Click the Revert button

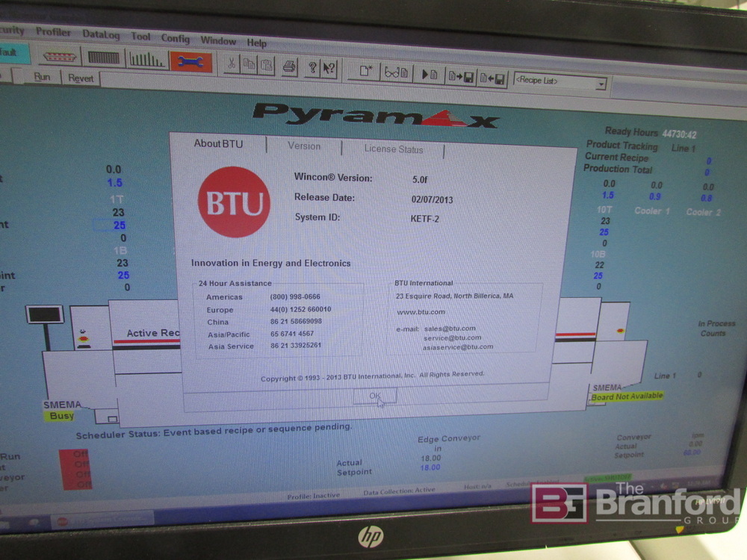pos(81,78)
